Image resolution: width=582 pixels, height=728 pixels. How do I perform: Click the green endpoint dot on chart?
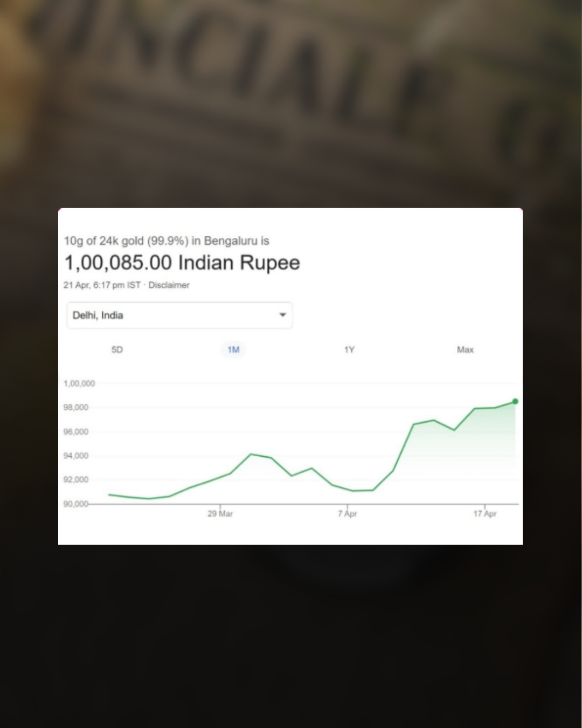pyautogui.click(x=515, y=401)
